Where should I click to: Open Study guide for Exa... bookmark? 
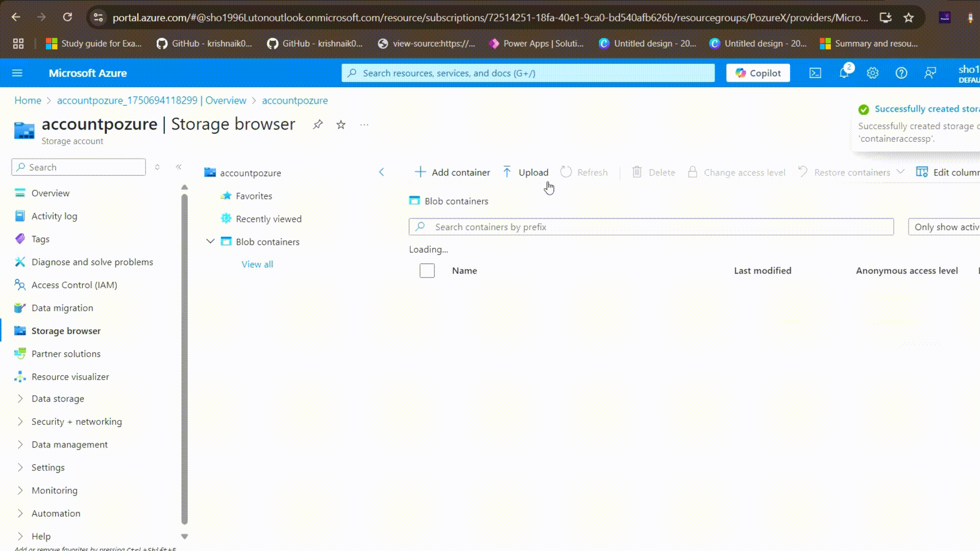tap(94, 43)
